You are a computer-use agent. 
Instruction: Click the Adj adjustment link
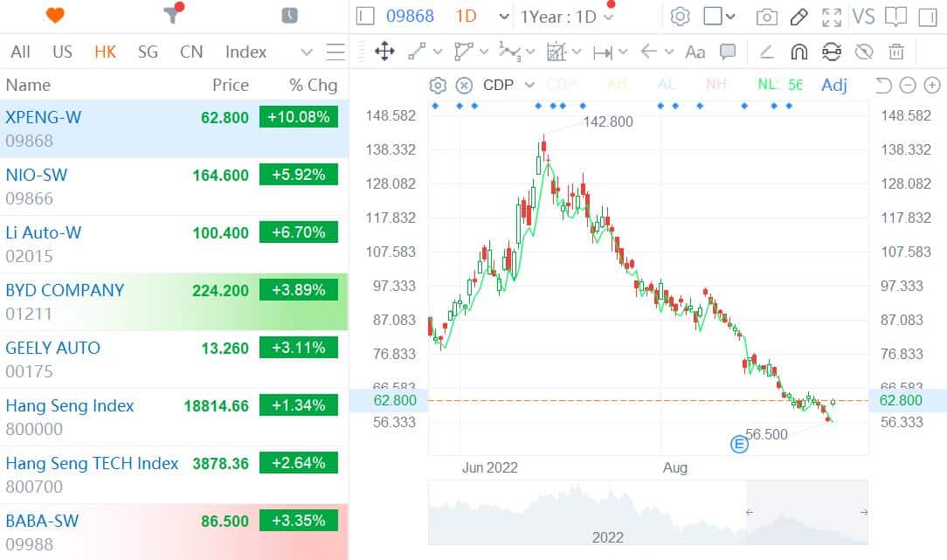click(x=833, y=85)
